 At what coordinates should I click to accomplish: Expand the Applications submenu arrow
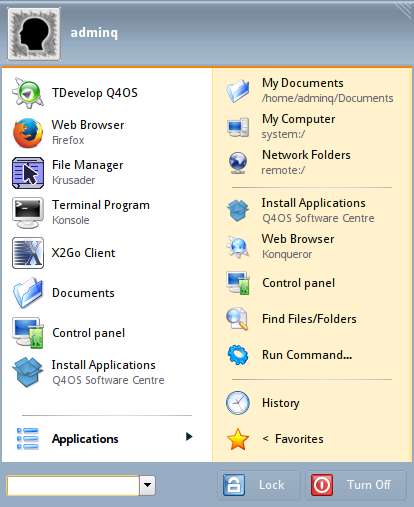coord(189,437)
